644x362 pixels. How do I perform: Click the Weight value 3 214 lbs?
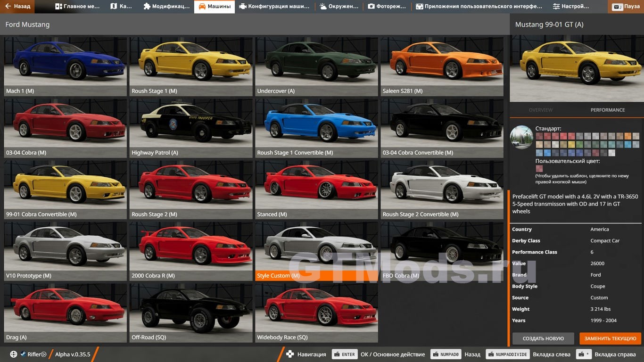(601, 309)
